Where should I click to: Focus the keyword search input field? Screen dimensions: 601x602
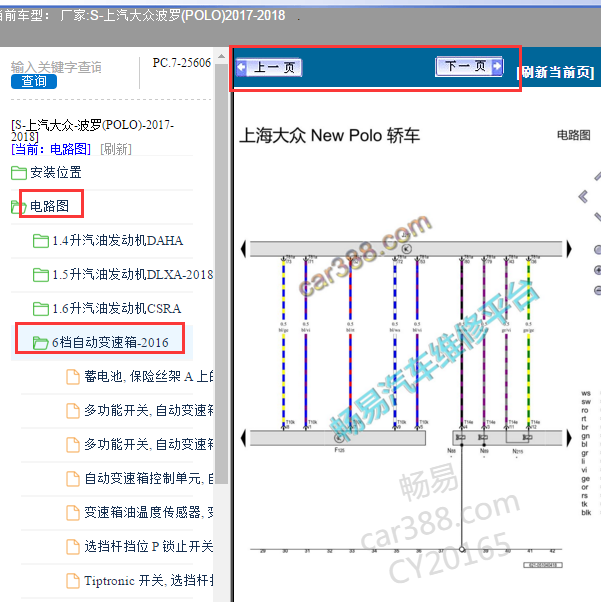click(x=56, y=67)
